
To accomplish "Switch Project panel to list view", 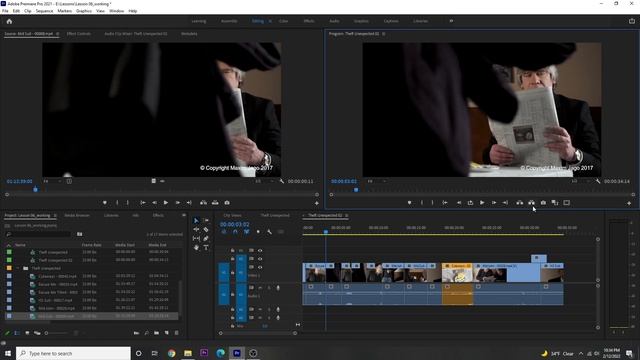I will (17, 333).
